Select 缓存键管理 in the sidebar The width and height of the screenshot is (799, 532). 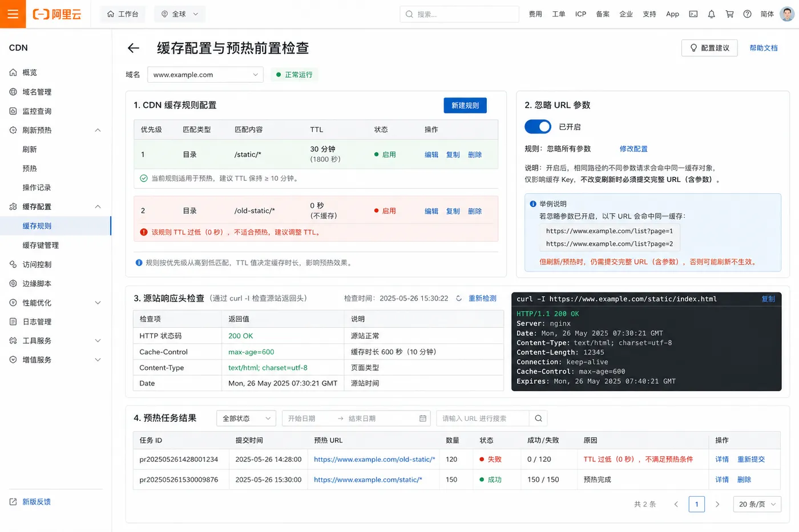click(41, 245)
